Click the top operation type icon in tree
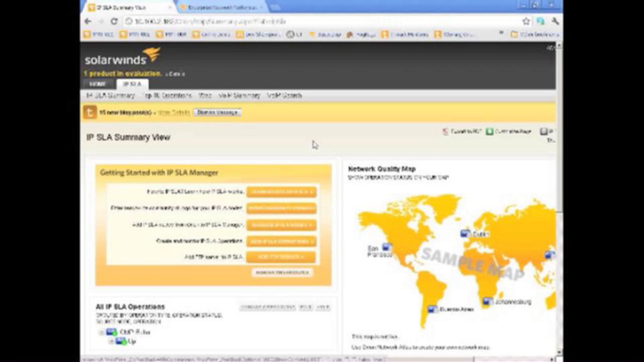 (x=112, y=332)
